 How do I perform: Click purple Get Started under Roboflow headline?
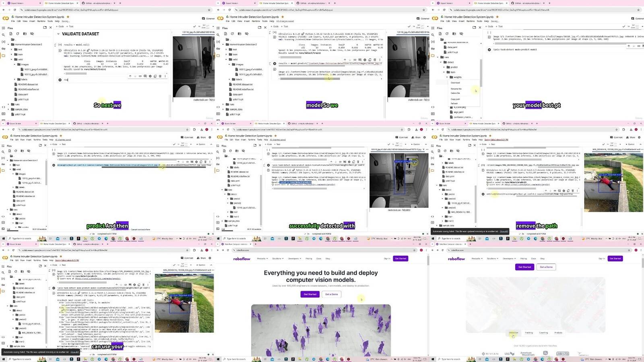click(310, 294)
